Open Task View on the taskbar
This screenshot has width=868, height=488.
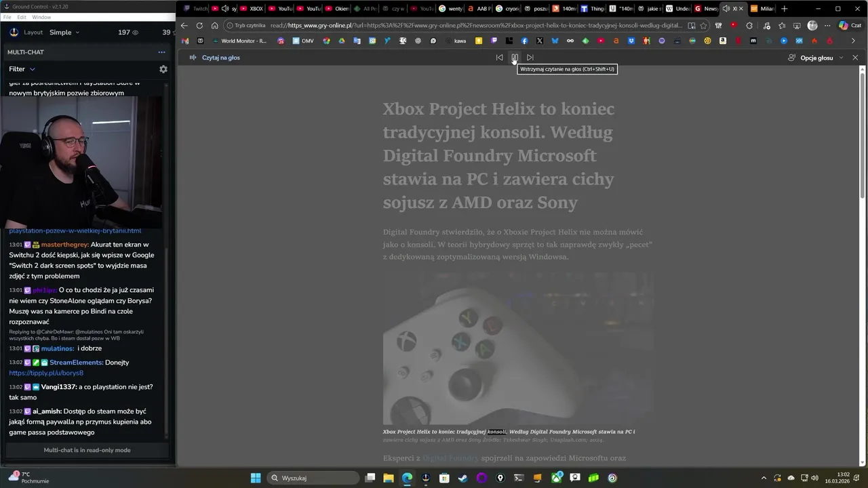click(x=370, y=478)
